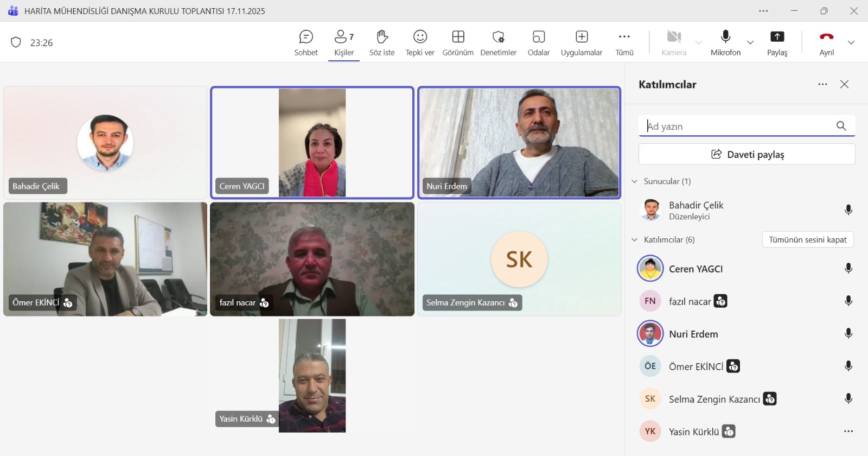Open the Sohbet chat panel

(306, 42)
